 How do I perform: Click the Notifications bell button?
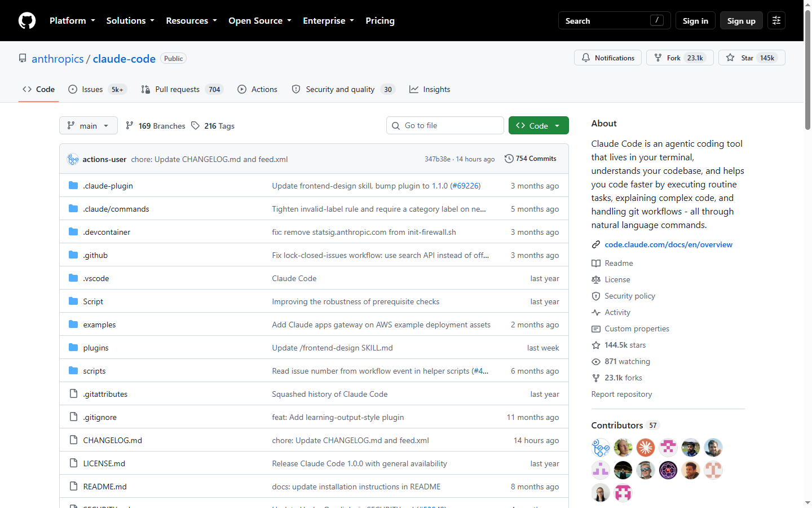(608, 58)
